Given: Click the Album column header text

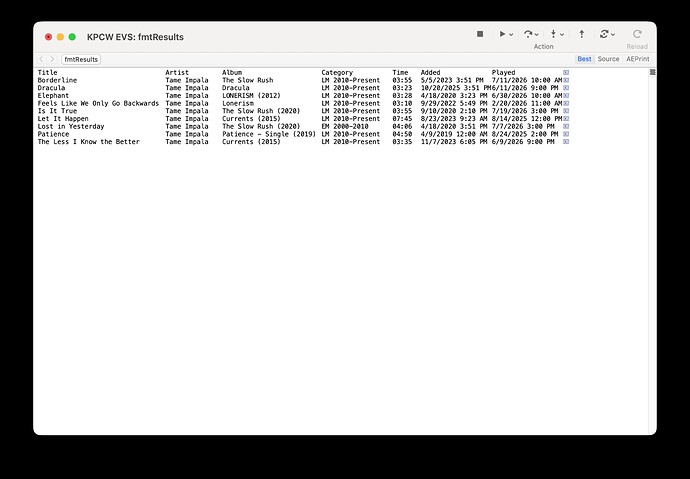Looking at the screenshot, I should tap(232, 73).
